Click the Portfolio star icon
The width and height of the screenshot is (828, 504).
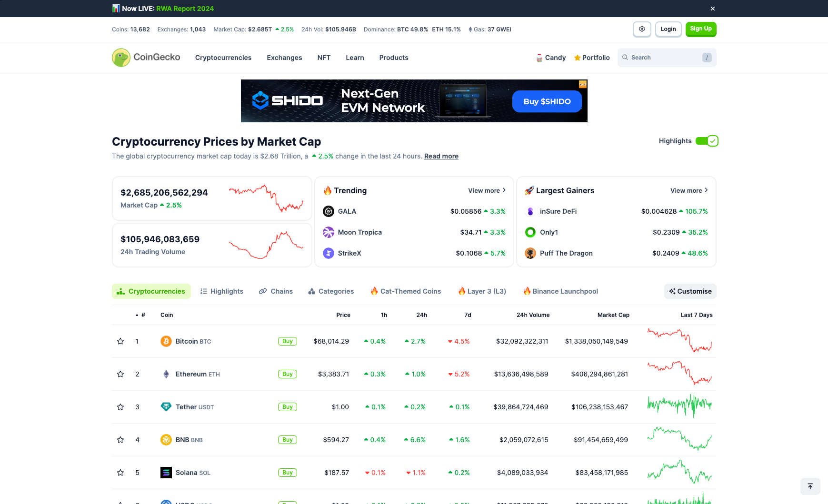click(x=577, y=58)
